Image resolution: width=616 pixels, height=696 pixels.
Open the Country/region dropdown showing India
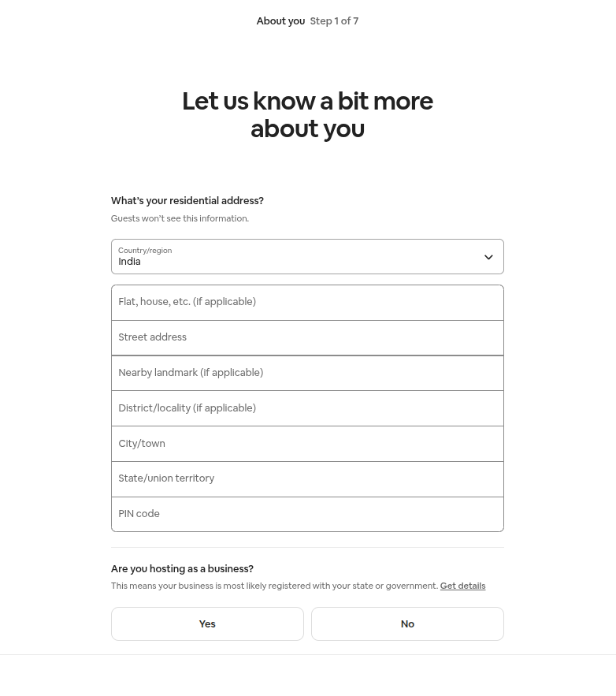coord(299,257)
